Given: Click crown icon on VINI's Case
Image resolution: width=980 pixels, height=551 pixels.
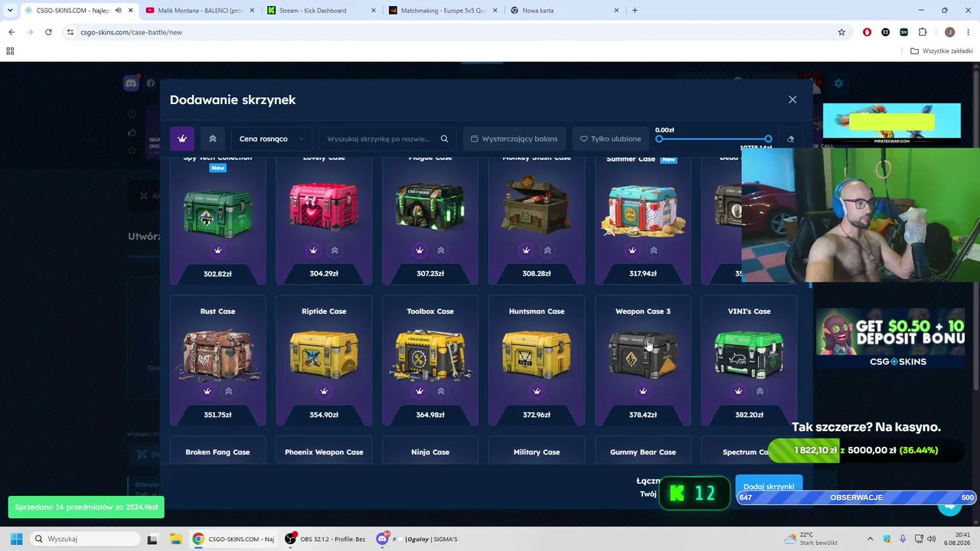Looking at the screenshot, I should (x=738, y=391).
